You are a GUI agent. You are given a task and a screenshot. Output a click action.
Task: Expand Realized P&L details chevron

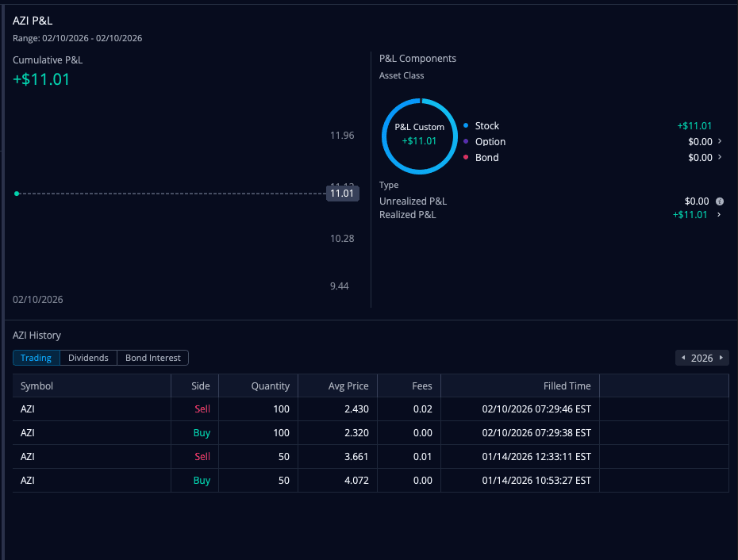point(720,214)
